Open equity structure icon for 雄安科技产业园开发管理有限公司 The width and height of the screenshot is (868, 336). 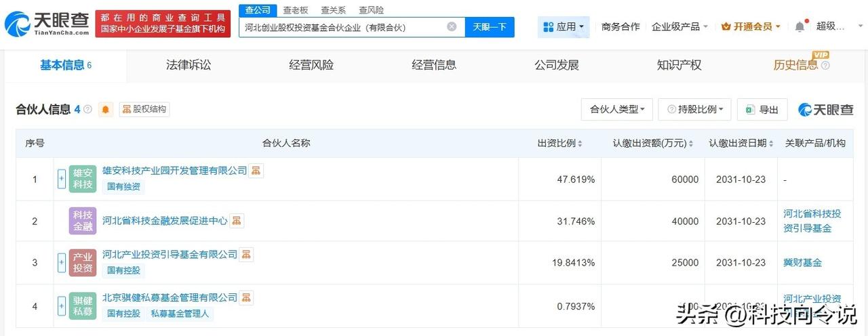256,171
